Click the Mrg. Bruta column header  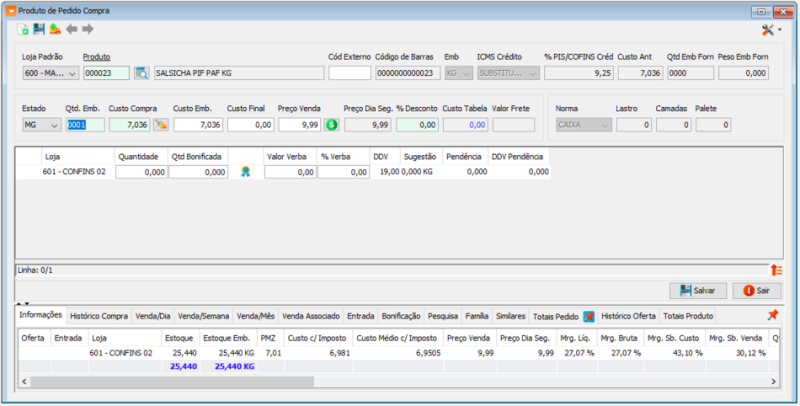[x=619, y=338]
